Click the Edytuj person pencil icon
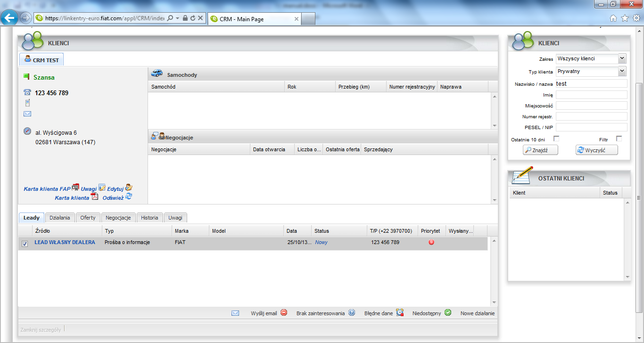 (129, 187)
